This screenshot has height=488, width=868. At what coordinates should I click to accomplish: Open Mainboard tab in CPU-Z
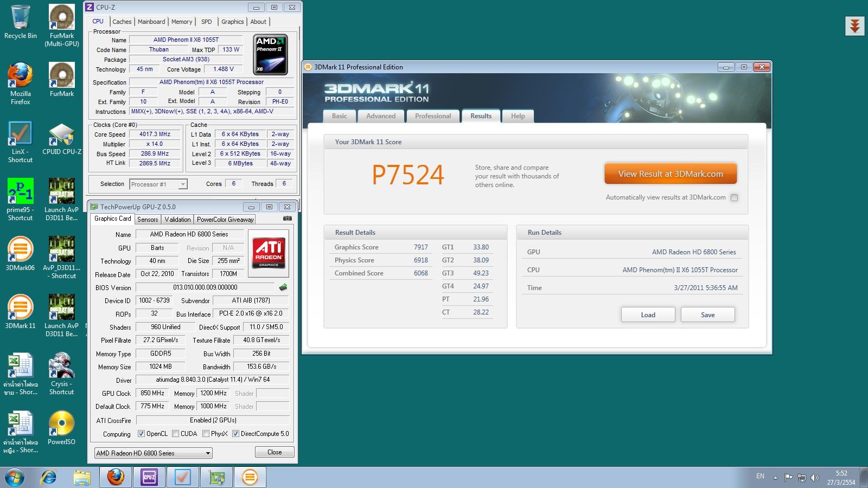pyautogui.click(x=151, y=22)
